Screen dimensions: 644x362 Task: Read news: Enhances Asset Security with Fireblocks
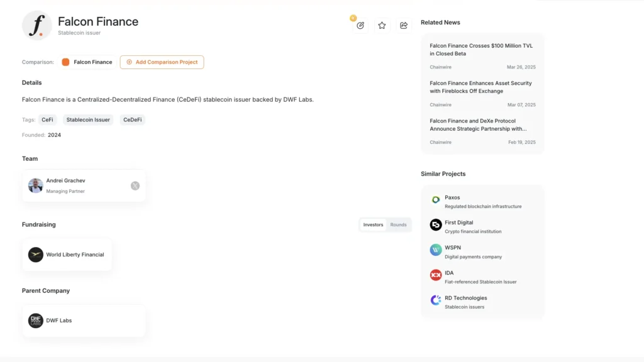click(x=480, y=87)
